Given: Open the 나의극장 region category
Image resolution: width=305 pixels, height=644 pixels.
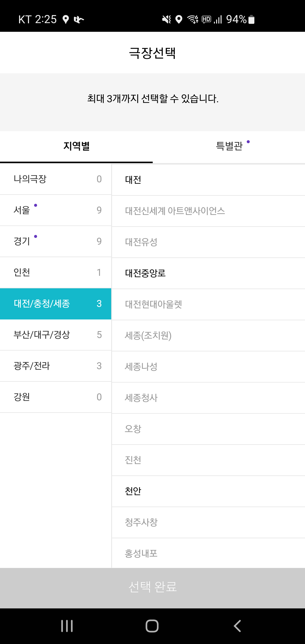Looking at the screenshot, I should coord(55,179).
